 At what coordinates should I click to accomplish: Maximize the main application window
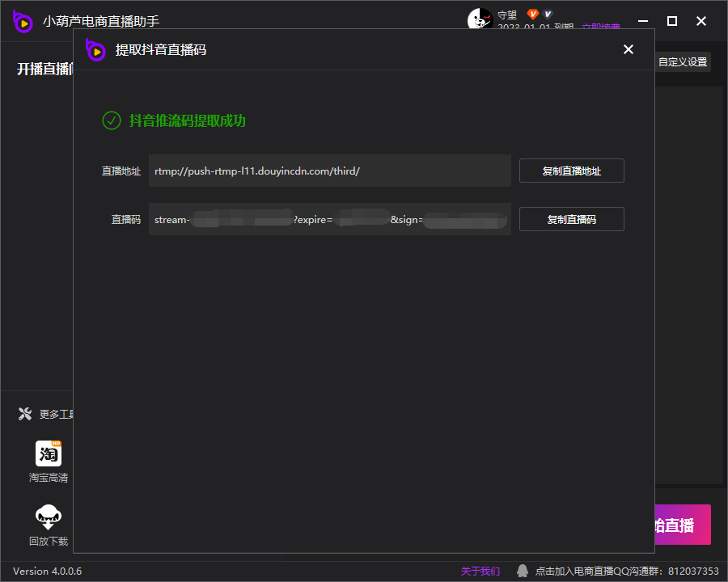(672, 21)
